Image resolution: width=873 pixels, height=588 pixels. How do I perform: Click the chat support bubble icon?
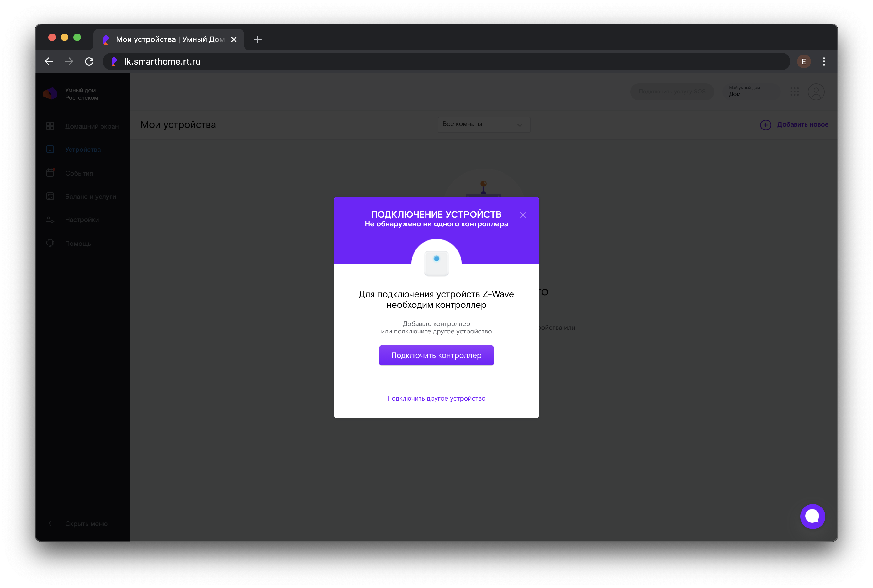click(x=812, y=516)
